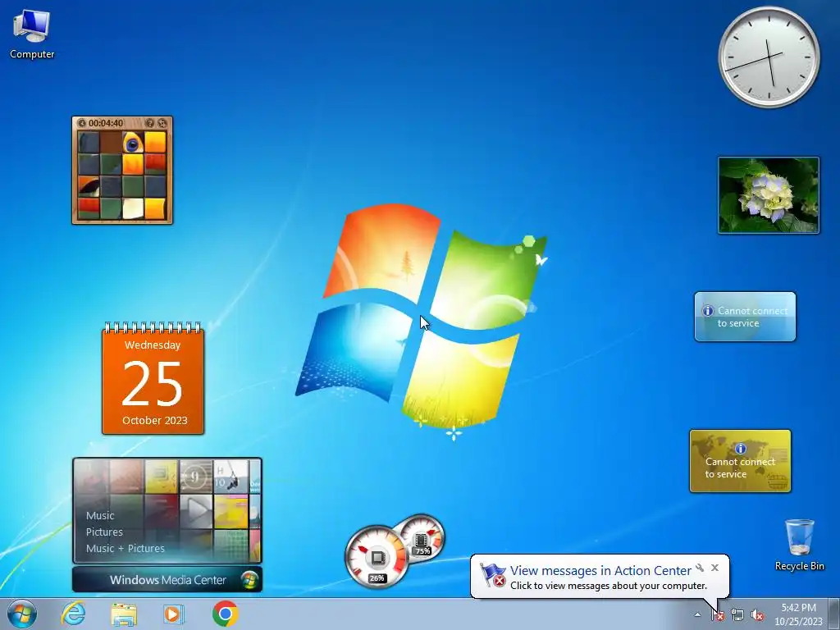
Task: Click the Action Center flag tray icon
Action: click(x=718, y=615)
